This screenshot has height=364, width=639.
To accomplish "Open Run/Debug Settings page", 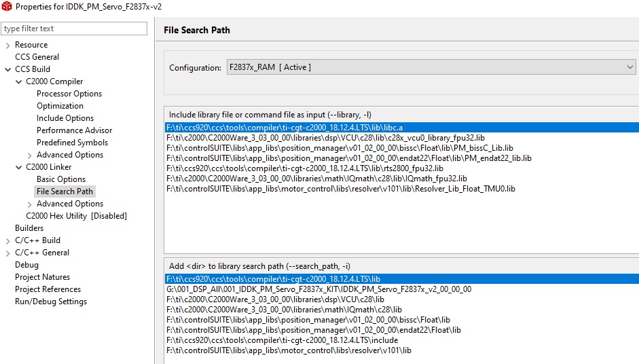I will click(51, 302).
